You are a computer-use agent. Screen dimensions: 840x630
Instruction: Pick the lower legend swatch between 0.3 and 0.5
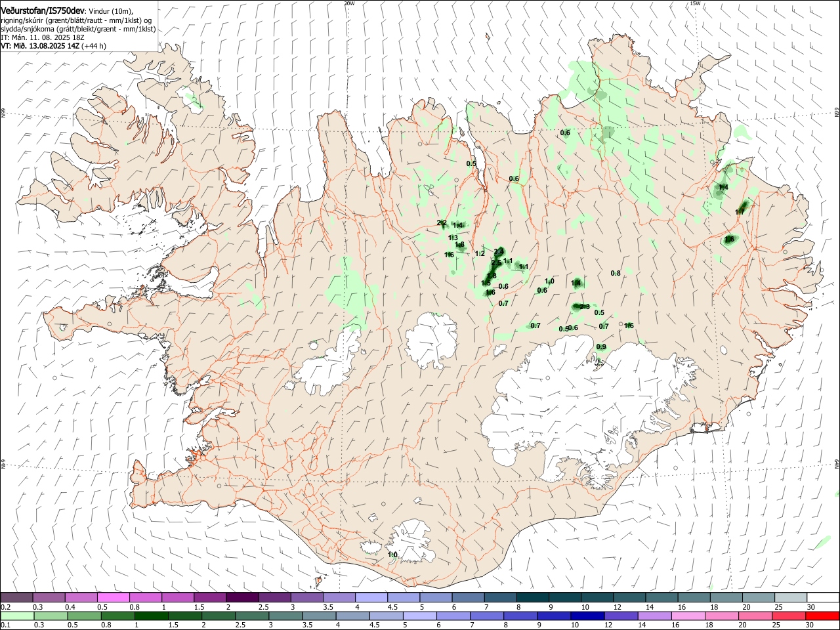tap(52, 616)
